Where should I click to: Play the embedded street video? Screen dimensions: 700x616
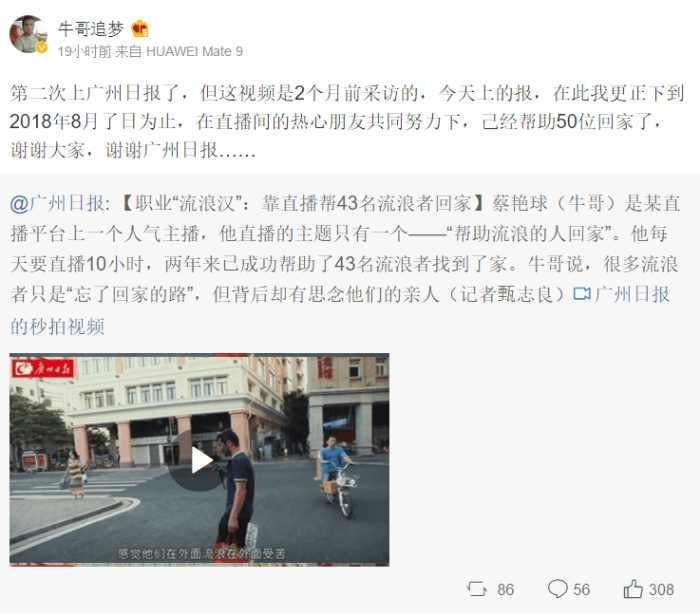click(199, 461)
